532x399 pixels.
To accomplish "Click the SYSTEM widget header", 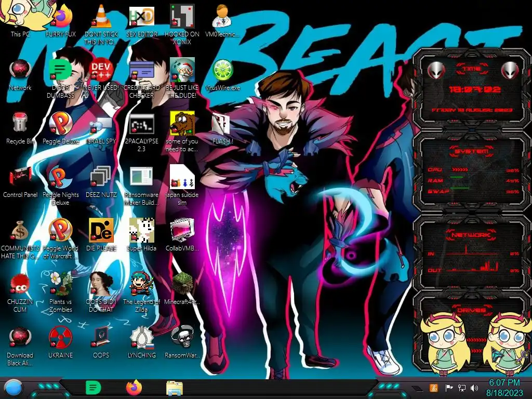I will point(472,151).
